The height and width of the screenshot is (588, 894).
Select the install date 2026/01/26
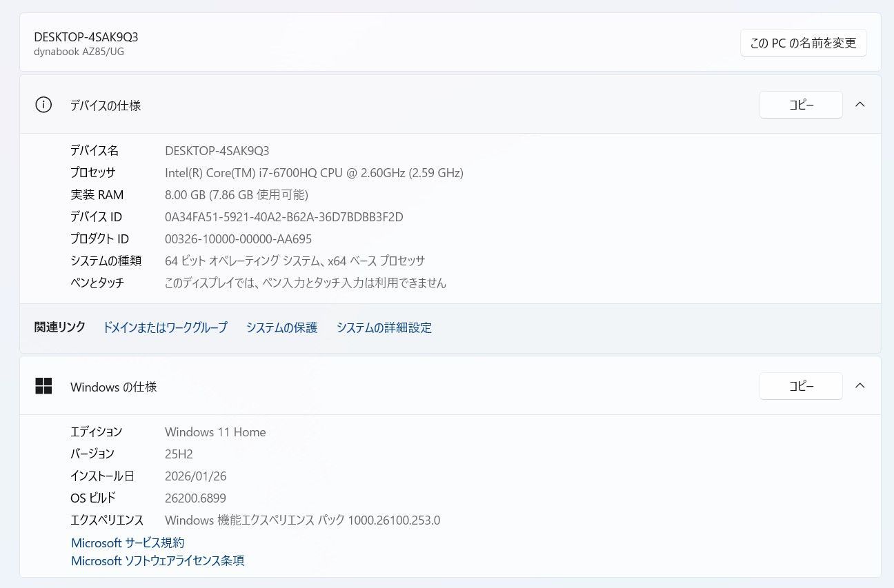[196, 476]
